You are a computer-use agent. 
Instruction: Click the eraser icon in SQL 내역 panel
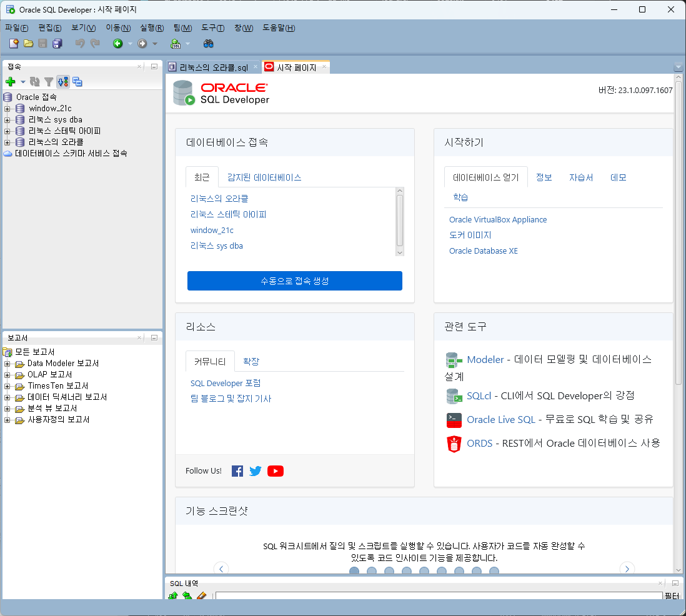pos(201,595)
